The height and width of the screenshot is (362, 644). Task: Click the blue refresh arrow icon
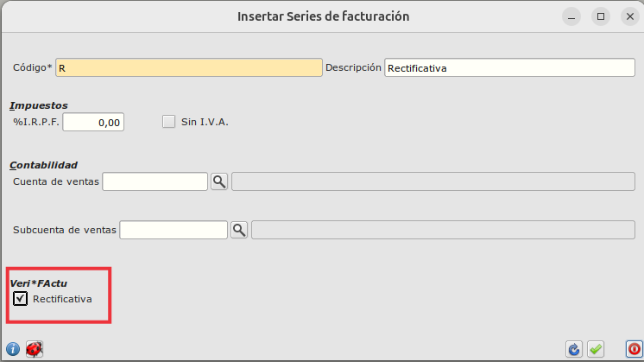coord(574,349)
